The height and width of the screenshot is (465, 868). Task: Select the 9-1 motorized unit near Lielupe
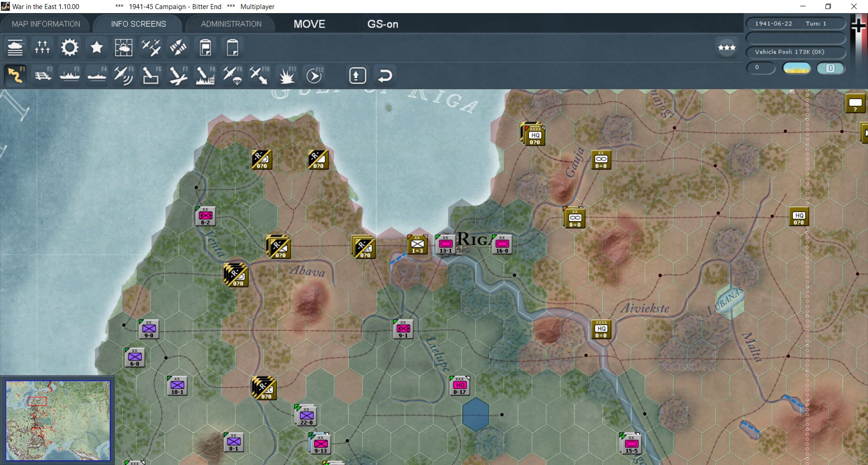403,329
